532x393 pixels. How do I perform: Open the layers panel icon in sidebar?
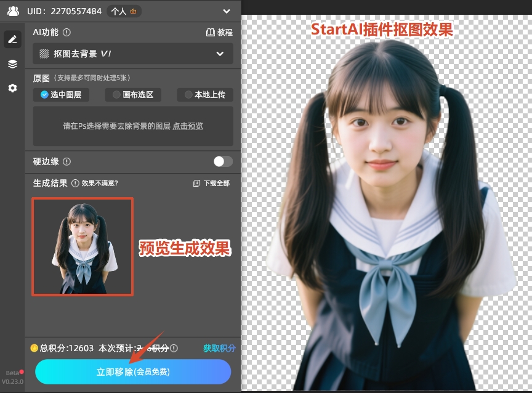pyautogui.click(x=12, y=63)
